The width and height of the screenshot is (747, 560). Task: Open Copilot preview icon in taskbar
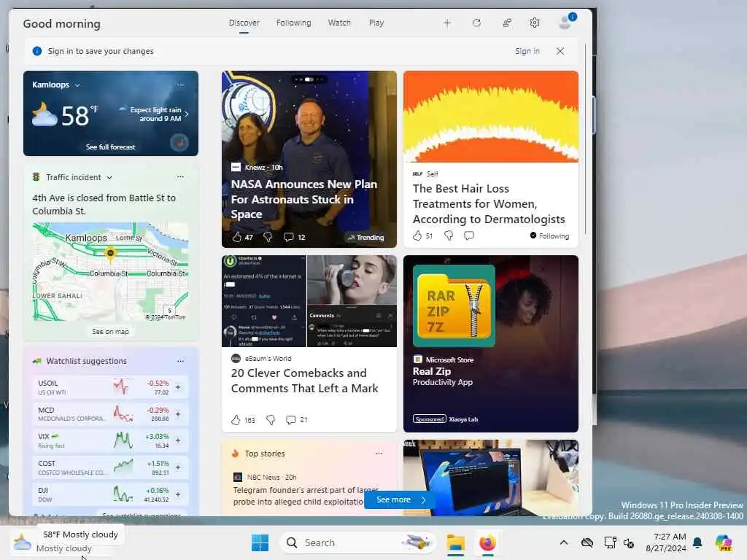click(724, 542)
